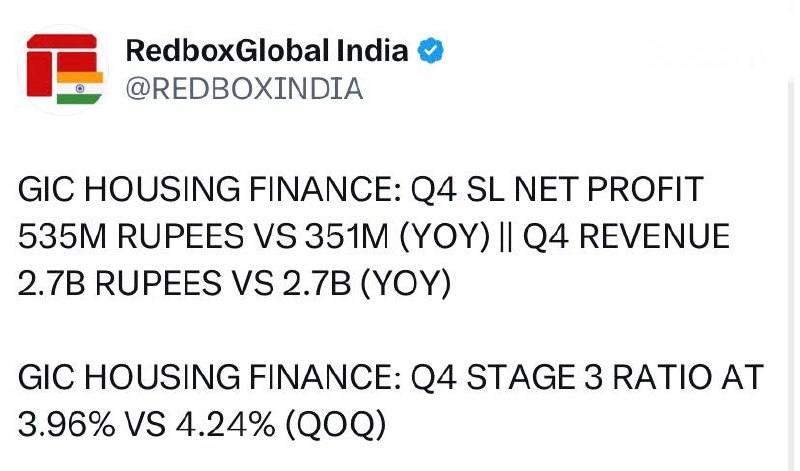Click the Q4 SL NET PROFIT text
This screenshot has width=800, height=471.
coord(558,189)
